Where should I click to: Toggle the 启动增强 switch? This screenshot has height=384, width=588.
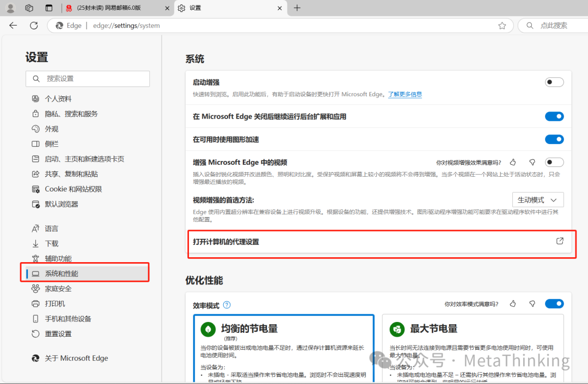(554, 82)
